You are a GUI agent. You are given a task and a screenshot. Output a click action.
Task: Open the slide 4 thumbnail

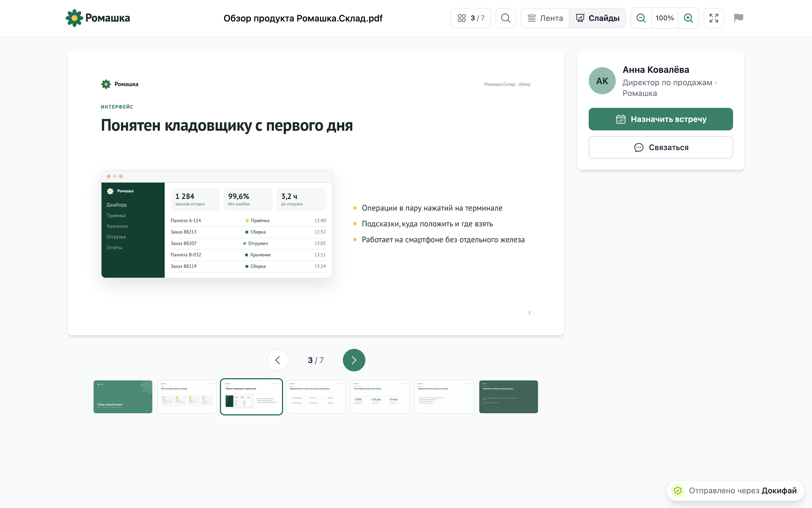316,397
